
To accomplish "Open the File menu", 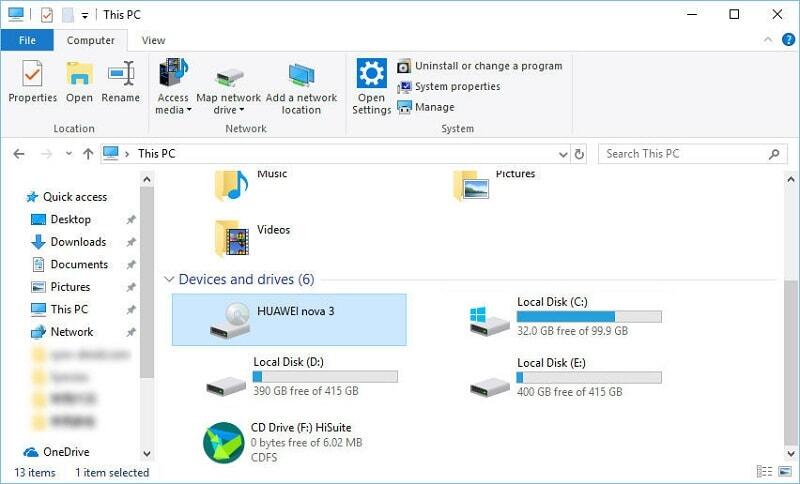I will (x=26, y=40).
